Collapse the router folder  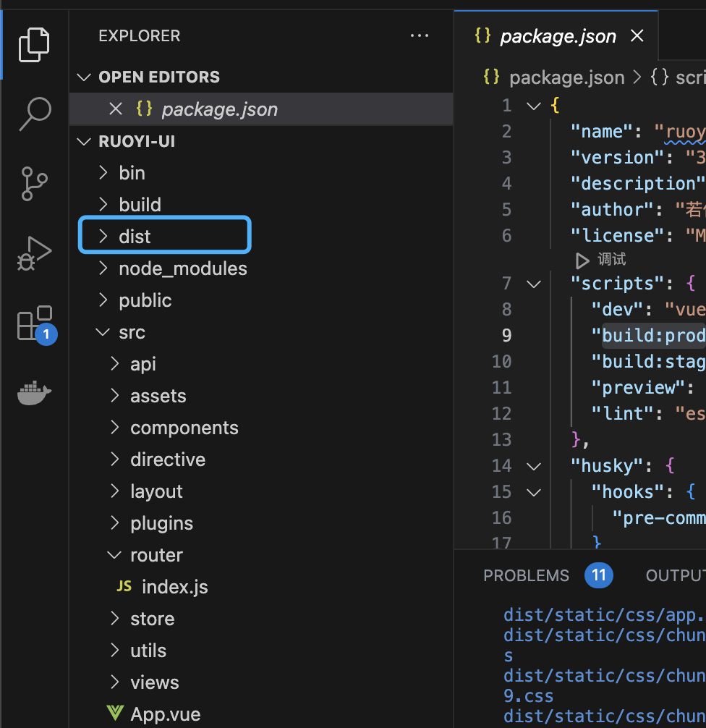114,555
